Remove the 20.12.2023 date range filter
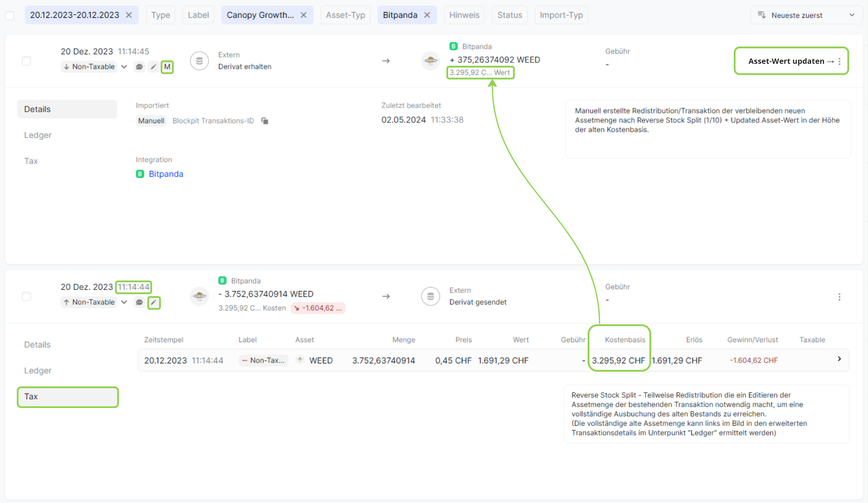Screen dimensions: 868x503 click(x=129, y=15)
